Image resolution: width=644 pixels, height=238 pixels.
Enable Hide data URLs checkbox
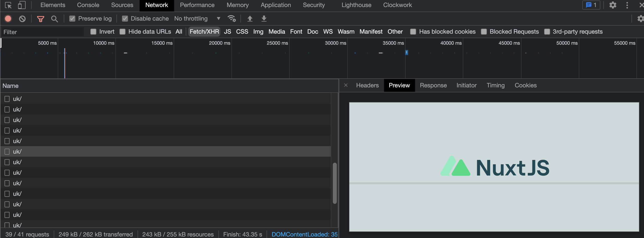pyautogui.click(x=122, y=32)
